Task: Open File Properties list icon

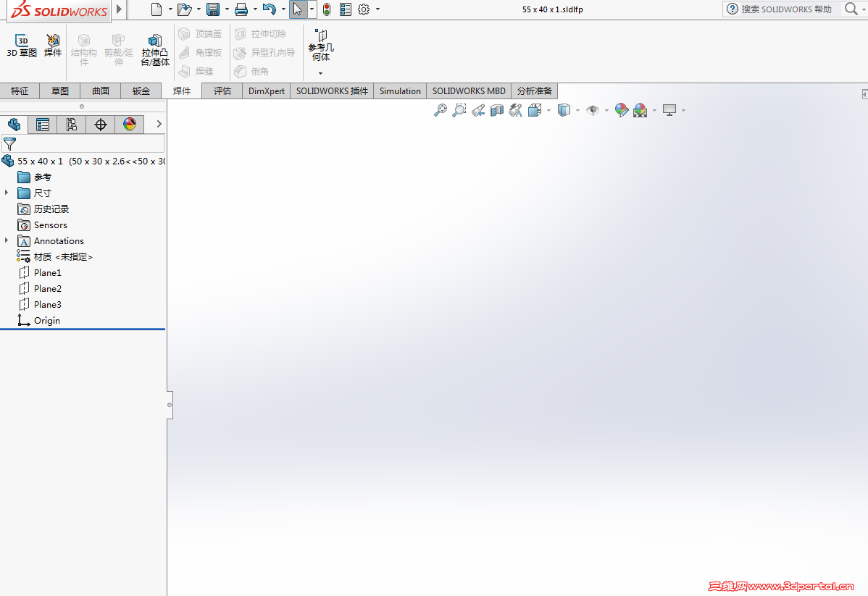Action: [346, 9]
